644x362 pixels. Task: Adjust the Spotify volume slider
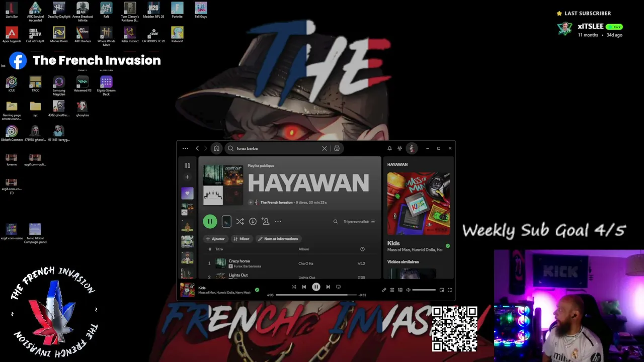[424, 290]
